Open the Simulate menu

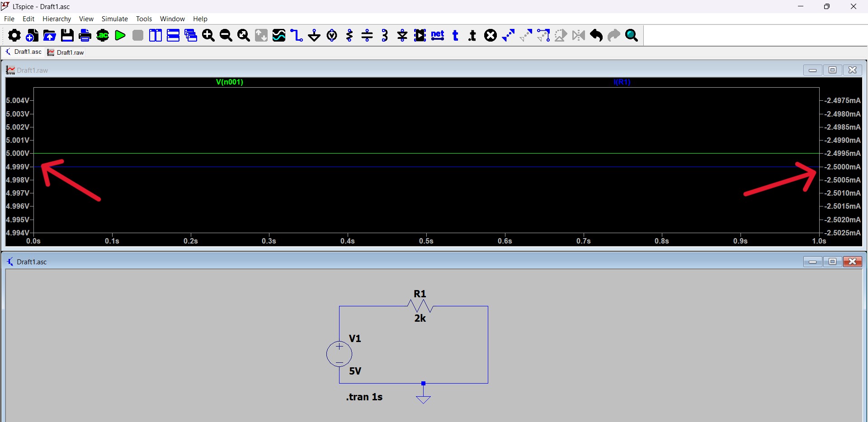(114, 19)
